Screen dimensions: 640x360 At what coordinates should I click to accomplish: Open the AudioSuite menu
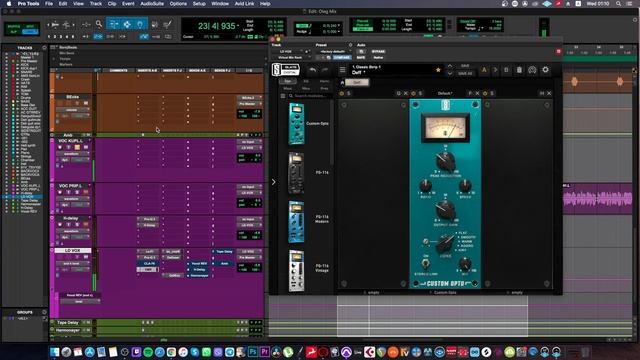[x=152, y=4]
